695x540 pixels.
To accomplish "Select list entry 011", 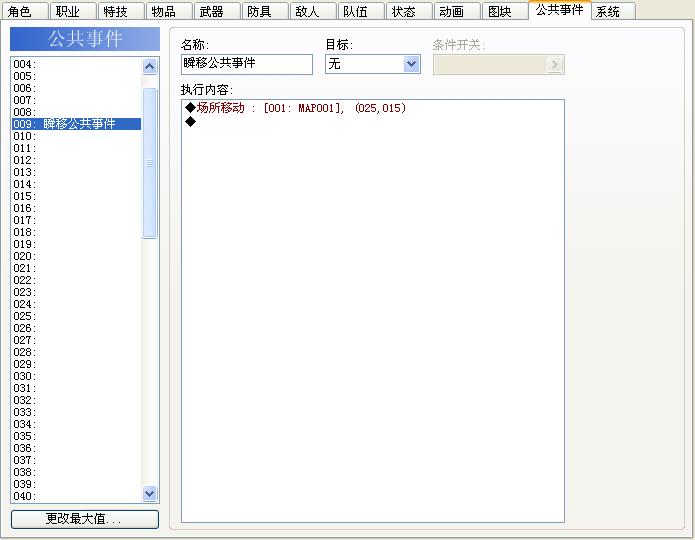I will pos(76,148).
